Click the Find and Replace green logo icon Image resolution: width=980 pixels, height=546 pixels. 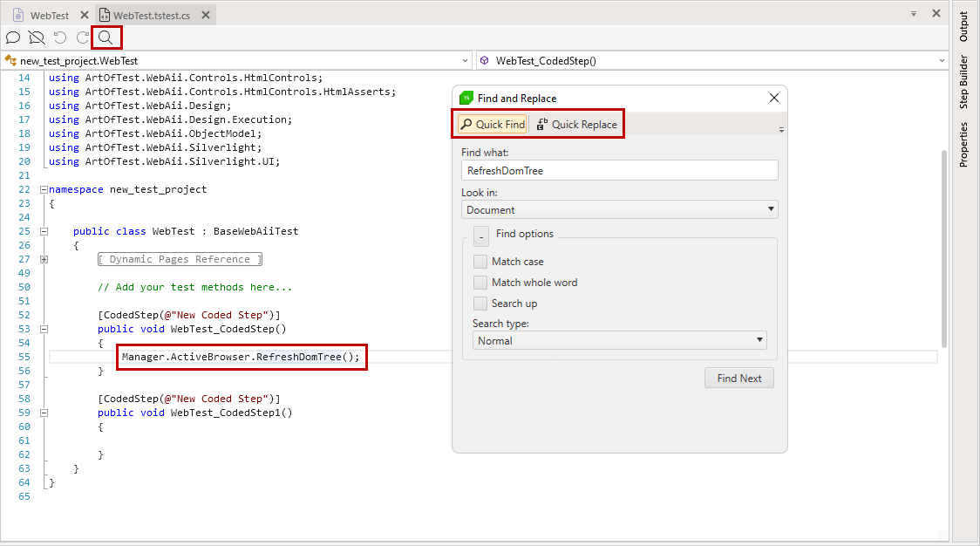pos(466,99)
